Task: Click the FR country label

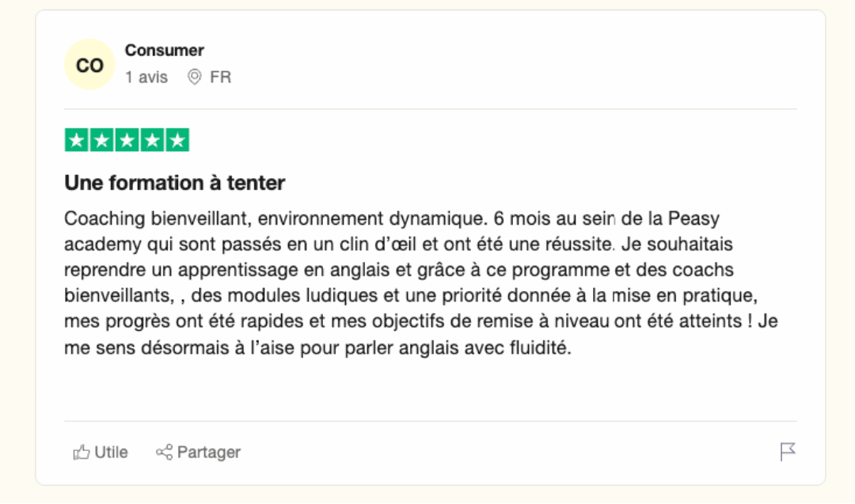Action: point(219,77)
